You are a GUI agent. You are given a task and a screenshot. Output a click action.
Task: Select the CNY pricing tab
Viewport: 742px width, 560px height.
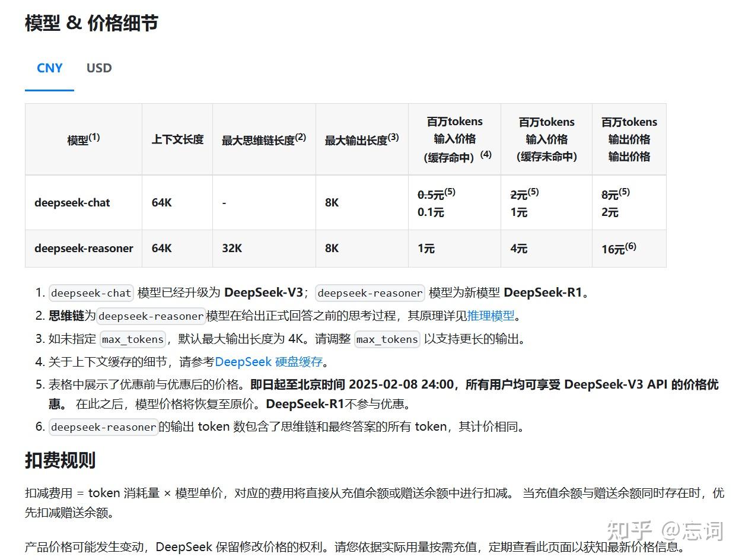[49, 68]
